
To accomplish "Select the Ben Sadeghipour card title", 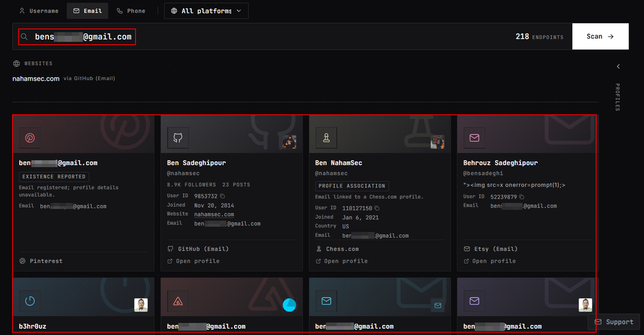I will point(196,162).
